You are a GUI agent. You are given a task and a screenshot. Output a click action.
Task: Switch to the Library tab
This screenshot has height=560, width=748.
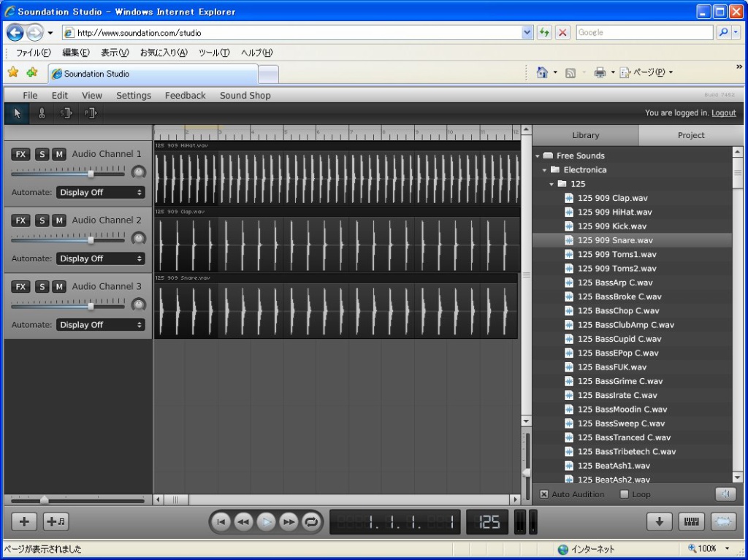point(585,136)
